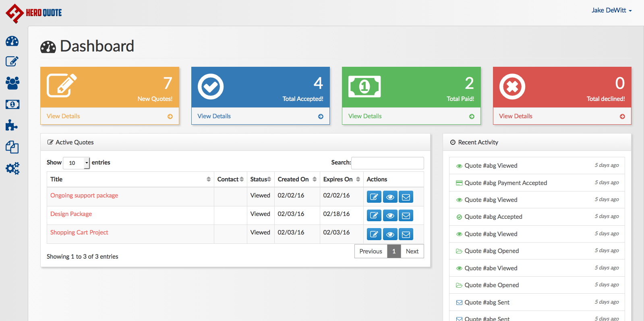Click the Quote #abg Accepted activity
The width and height of the screenshot is (644, 321).
537,217
